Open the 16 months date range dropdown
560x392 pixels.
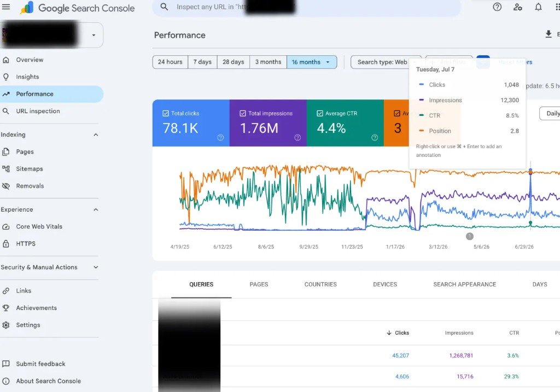311,62
